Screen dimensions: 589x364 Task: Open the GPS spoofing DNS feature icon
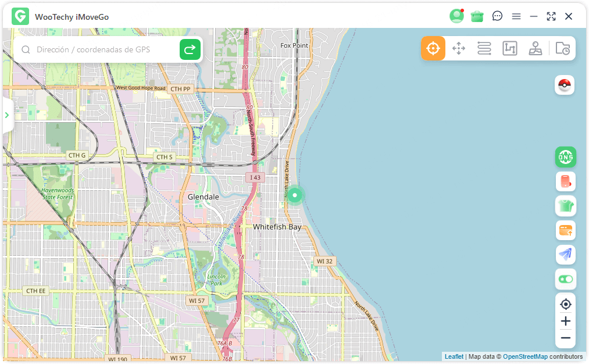pos(565,157)
